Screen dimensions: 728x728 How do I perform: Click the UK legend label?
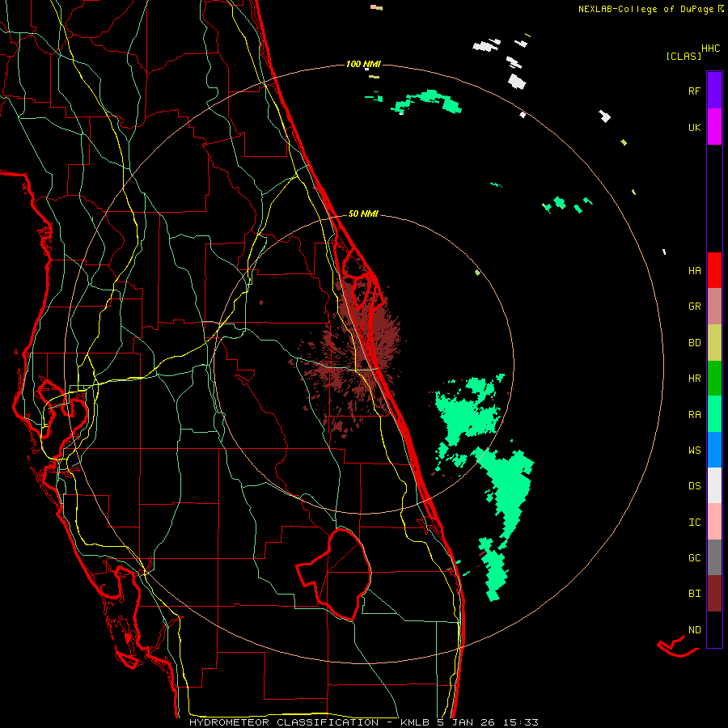(694, 128)
